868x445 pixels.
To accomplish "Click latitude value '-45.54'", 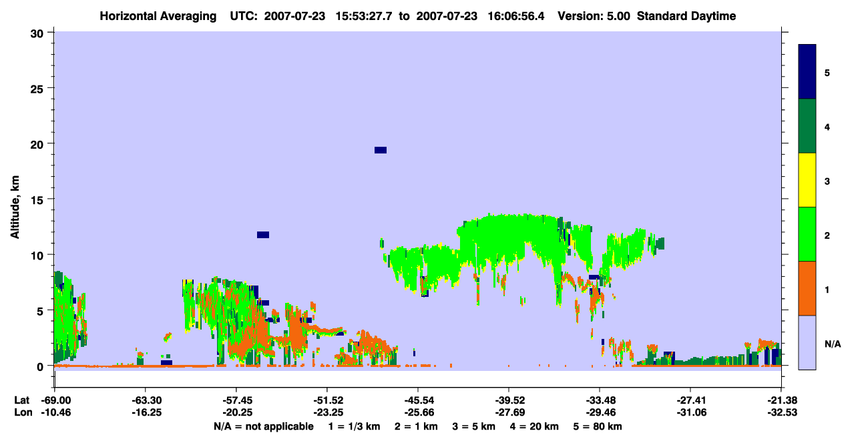I will [417, 400].
